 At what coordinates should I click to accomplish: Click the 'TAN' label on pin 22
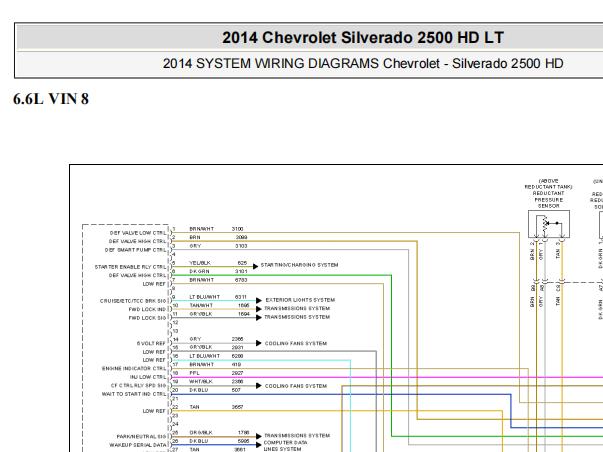[x=194, y=407]
